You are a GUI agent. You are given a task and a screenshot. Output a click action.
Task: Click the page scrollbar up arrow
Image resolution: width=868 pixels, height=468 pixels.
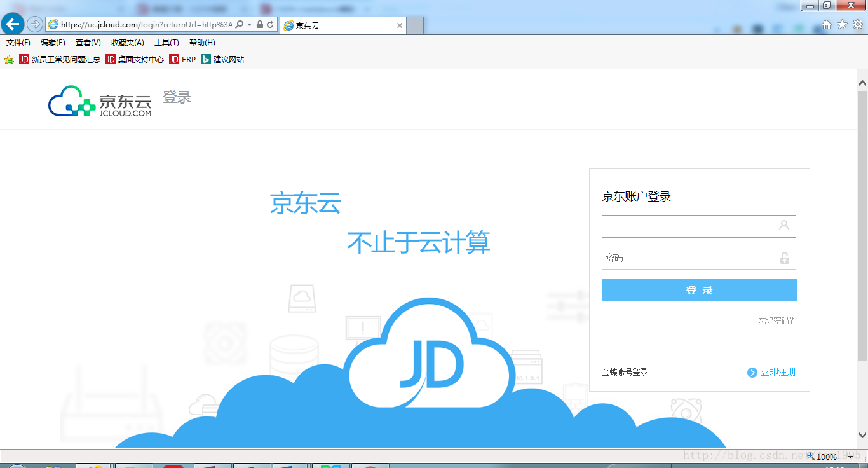(862, 83)
